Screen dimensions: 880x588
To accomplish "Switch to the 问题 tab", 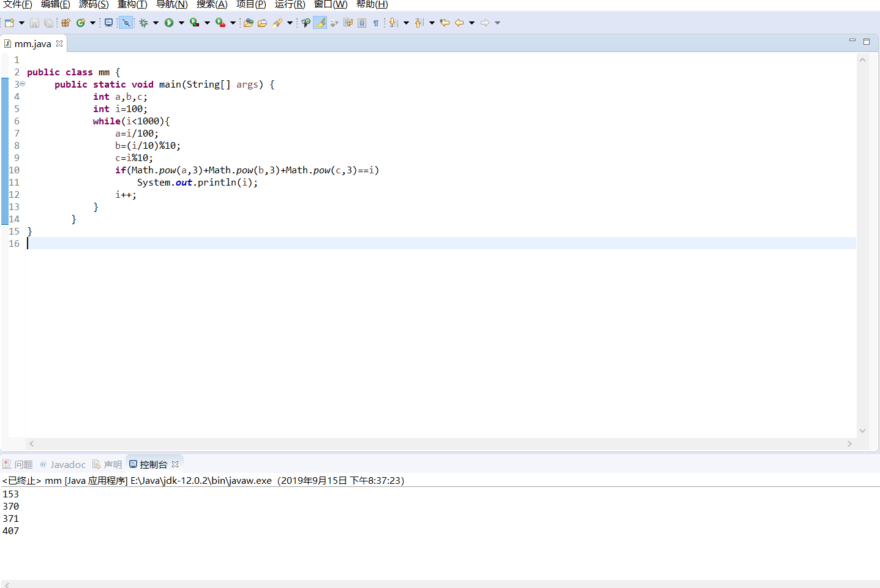I will click(18, 464).
